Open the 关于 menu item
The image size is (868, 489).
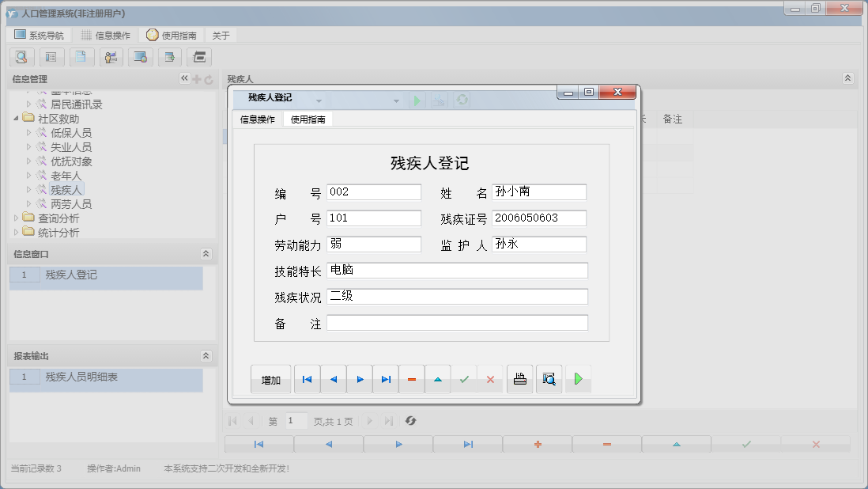(221, 36)
